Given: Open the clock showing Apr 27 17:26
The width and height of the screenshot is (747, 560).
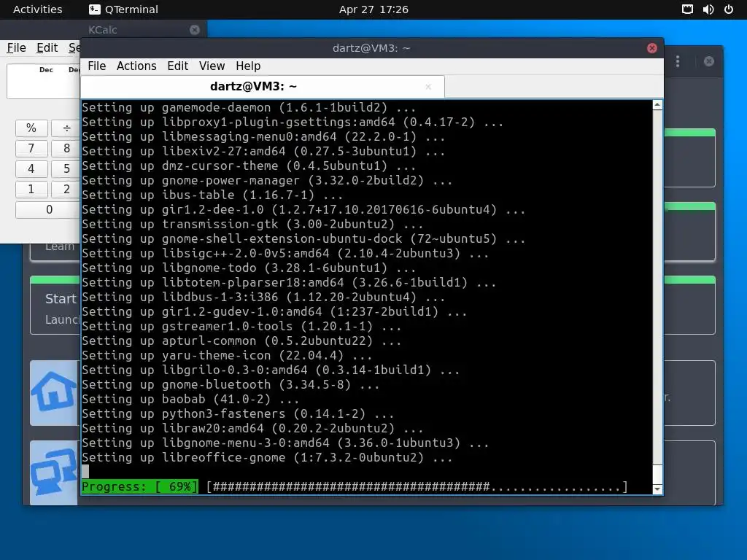Looking at the screenshot, I should click(373, 9).
